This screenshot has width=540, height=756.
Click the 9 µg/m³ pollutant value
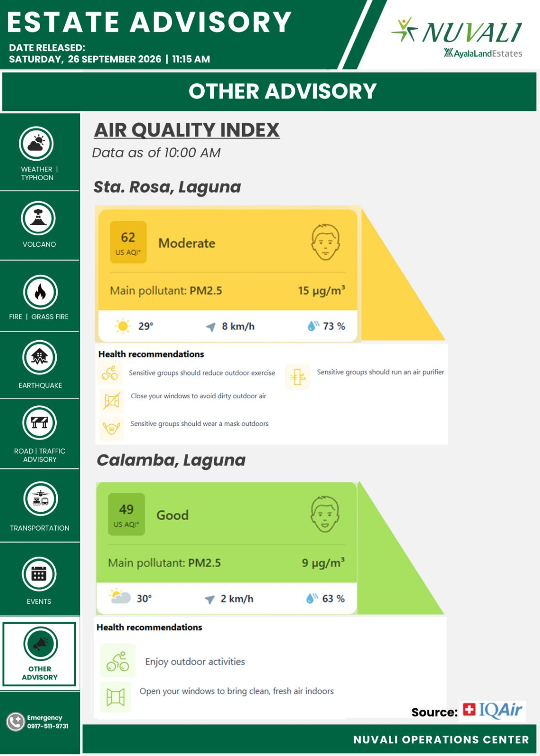tap(323, 562)
